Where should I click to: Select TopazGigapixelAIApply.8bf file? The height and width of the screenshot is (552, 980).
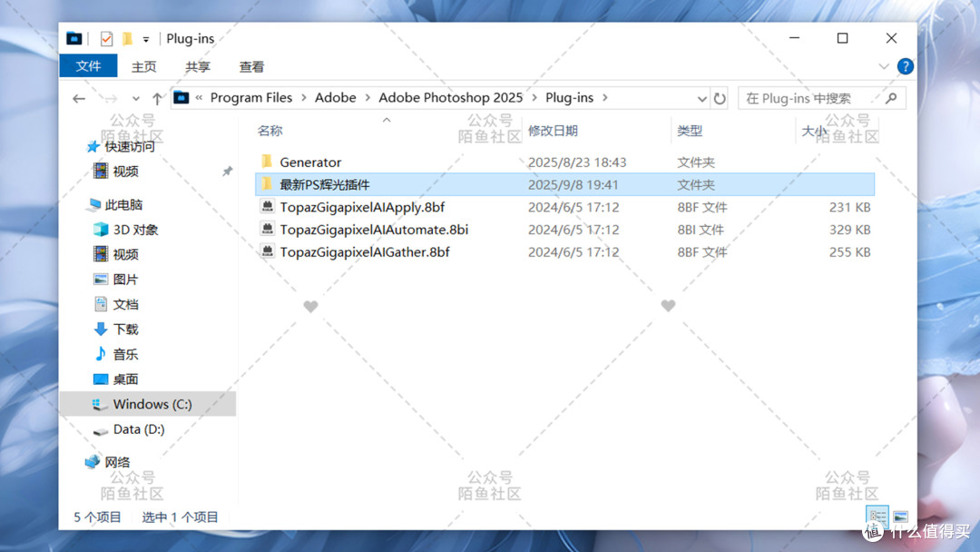coord(564,207)
